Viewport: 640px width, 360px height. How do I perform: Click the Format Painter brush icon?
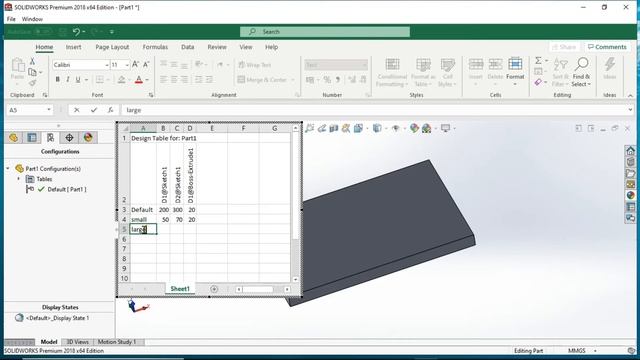[32, 83]
